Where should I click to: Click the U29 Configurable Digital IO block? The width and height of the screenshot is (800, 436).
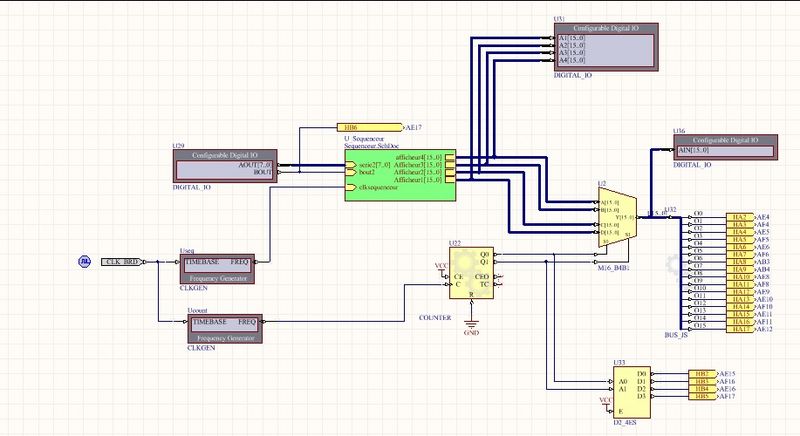point(226,166)
